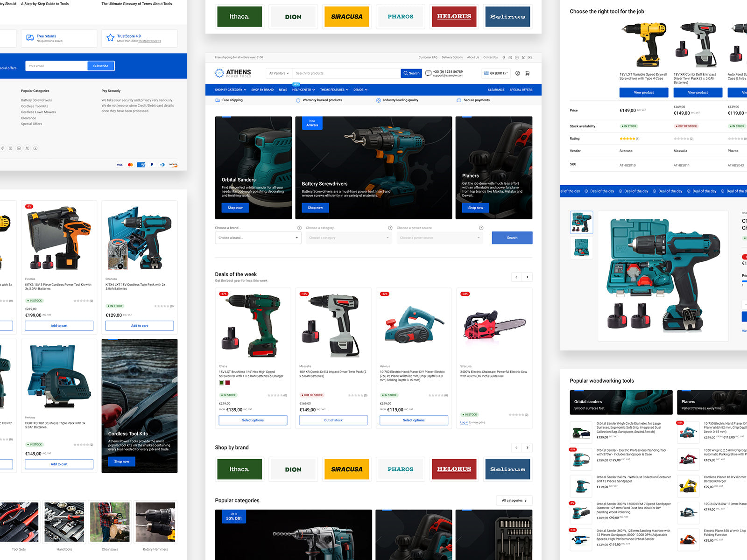Click Log in link on chainsaw card
This screenshot has height=560, width=747.
tap(464, 422)
